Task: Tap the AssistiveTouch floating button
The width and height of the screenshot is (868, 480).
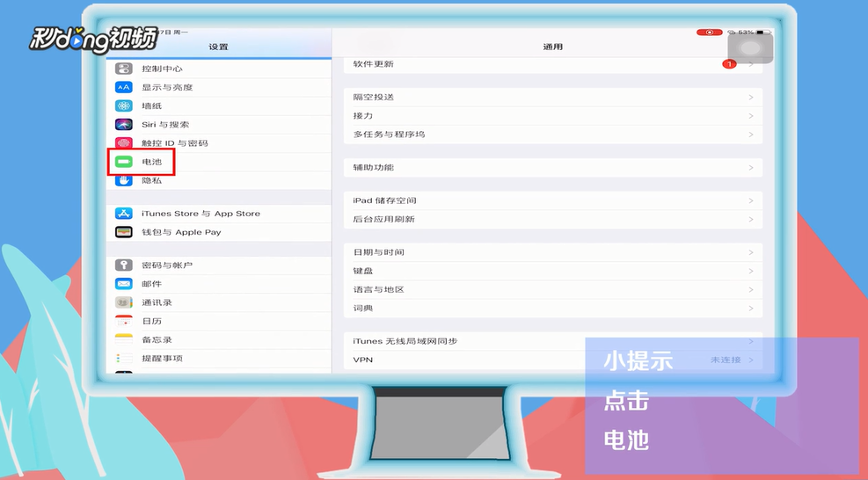Action: point(750,48)
